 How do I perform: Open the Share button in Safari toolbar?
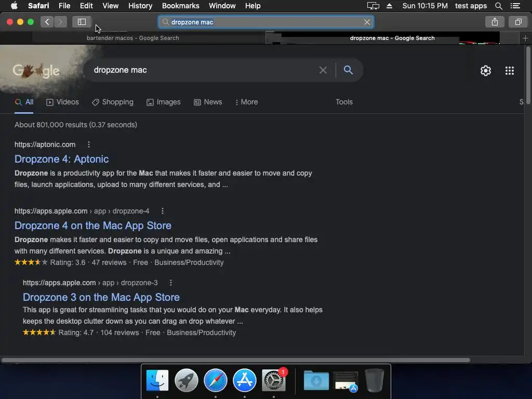[495, 22]
